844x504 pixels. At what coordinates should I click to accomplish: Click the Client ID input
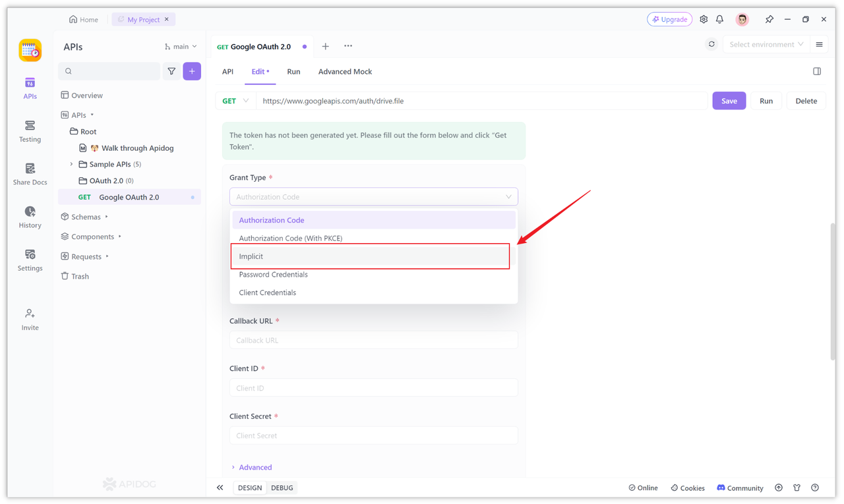[x=374, y=388]
